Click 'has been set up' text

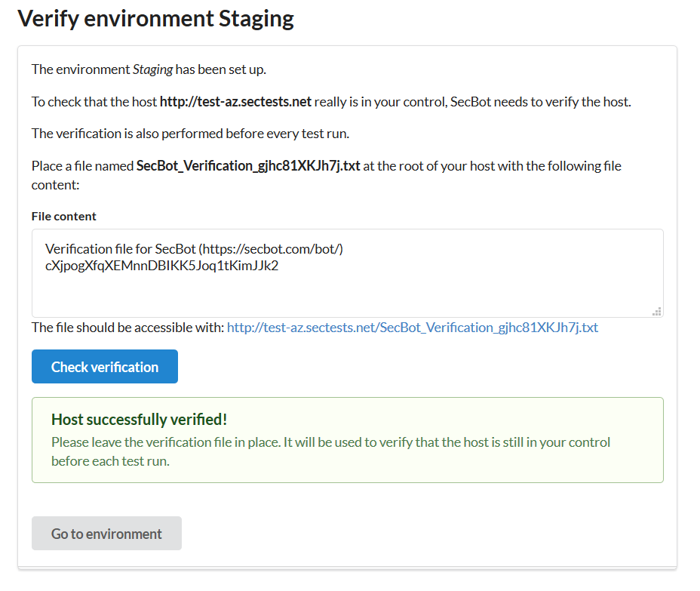221,69
